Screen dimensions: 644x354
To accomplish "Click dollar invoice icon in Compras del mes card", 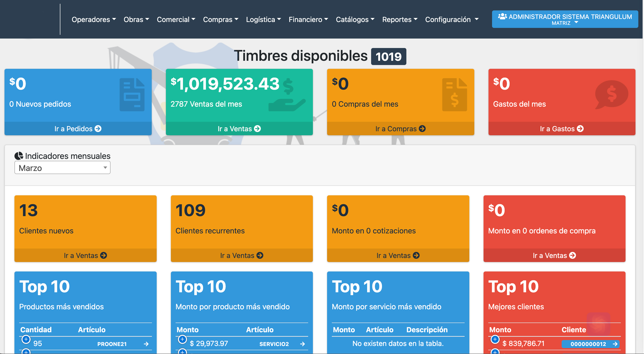I will tap(454, 95).
